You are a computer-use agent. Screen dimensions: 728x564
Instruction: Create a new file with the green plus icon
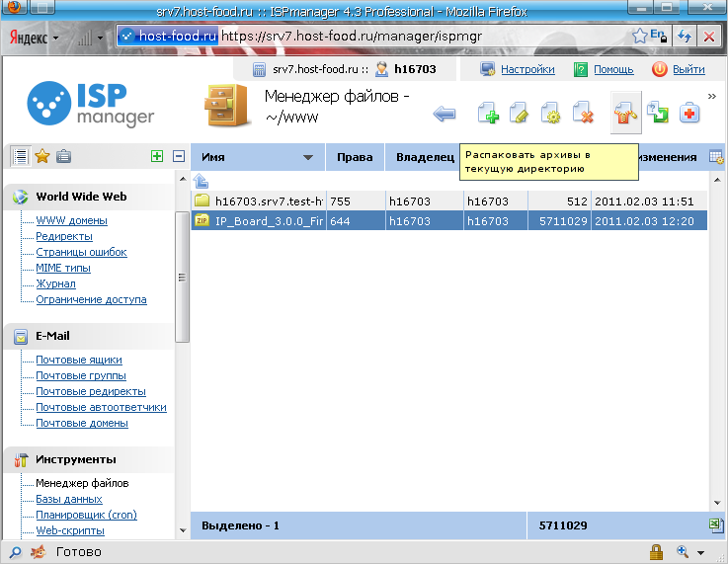coord(488,115)
